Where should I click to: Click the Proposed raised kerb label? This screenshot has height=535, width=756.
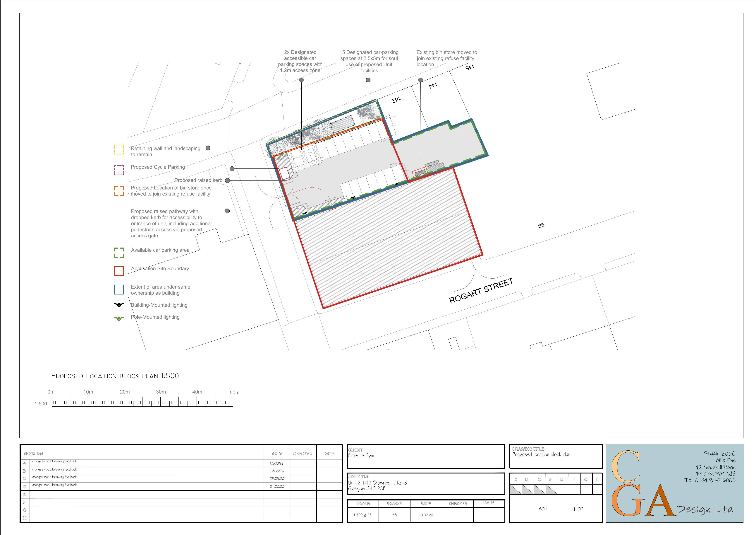point(198,180)
